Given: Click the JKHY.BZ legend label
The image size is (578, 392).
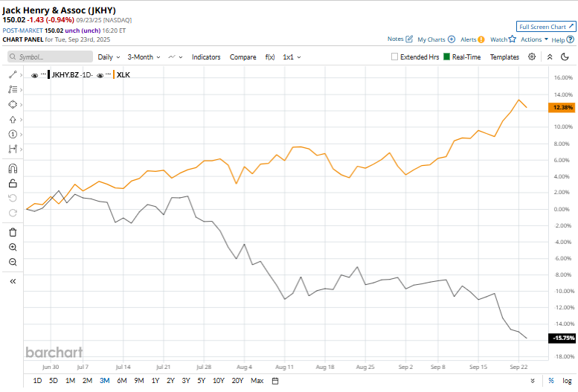Looking at the screenshot, I should pos(65,75).
